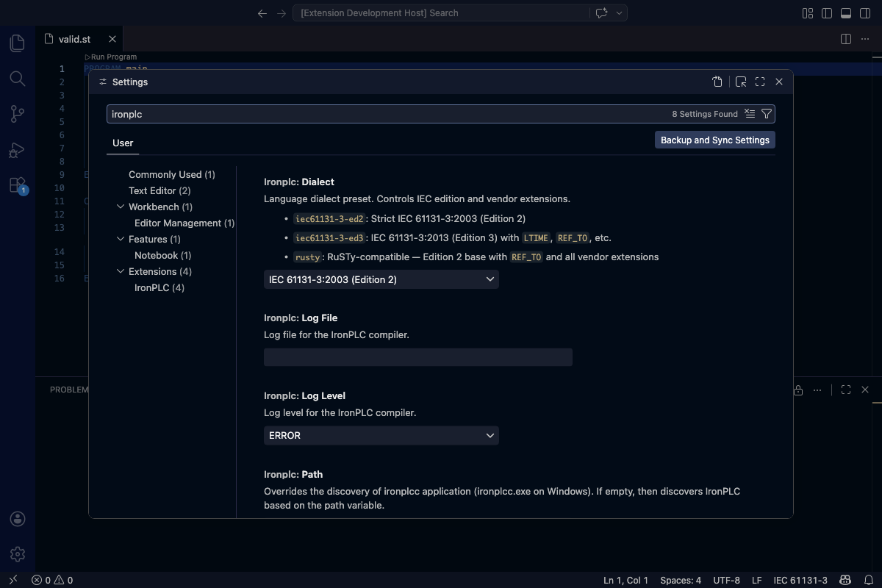Image resolution: width=882 pixels, height=588 pixels.
Task: Toggle secondary side bar visibility
Action: pos(865,13)
